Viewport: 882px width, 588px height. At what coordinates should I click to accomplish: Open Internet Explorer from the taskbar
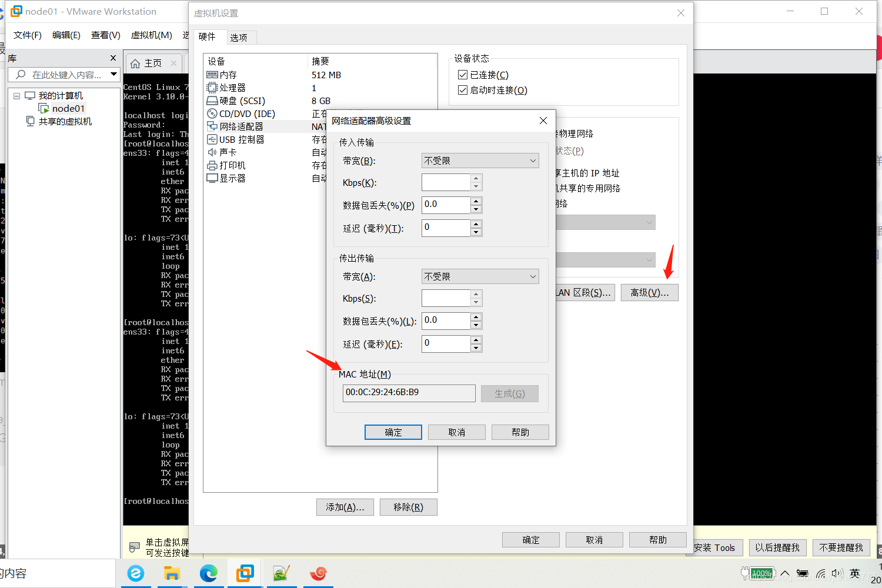point(136,573)
